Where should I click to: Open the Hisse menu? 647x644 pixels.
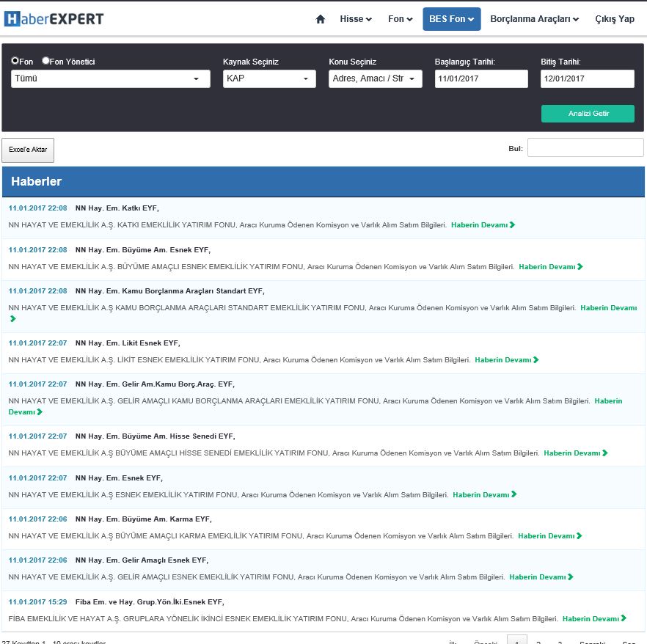pyautogui.click(x=356, y=19)
